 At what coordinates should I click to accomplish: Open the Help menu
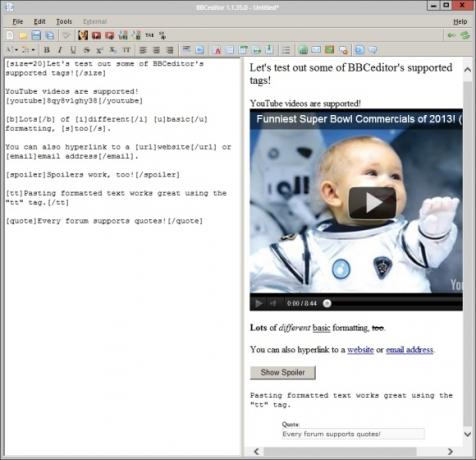[460, 22]
